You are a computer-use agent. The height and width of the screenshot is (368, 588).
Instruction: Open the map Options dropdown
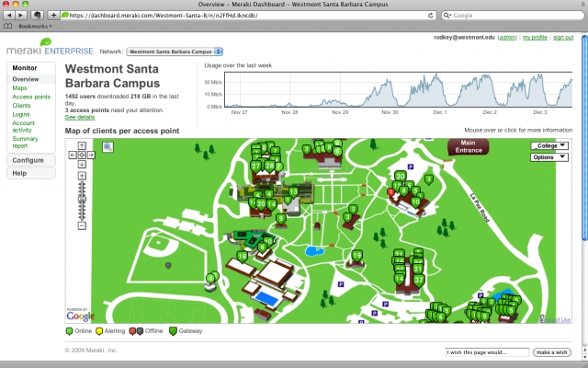click(x=549, y=157)
